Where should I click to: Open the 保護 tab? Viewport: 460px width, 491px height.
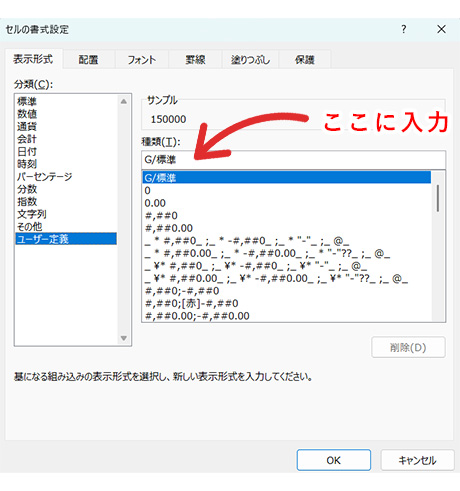(x=305, y=60)
